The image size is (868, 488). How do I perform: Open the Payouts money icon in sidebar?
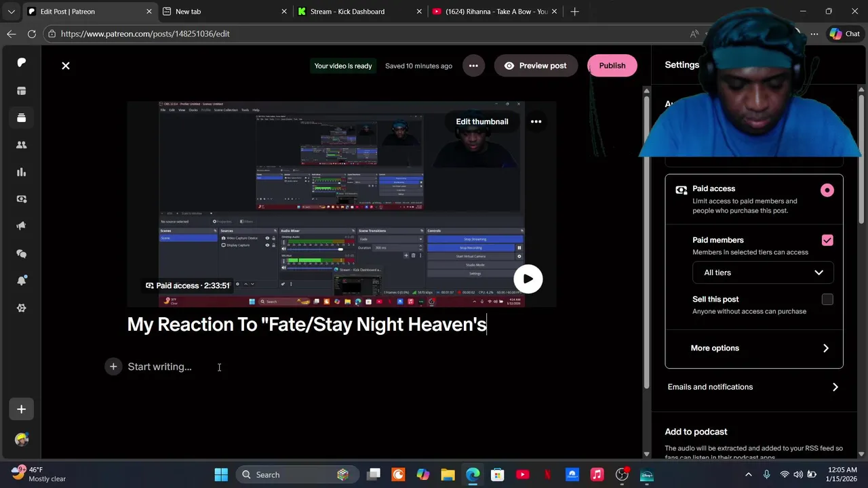pyautogui.click(x=21, y=199)
